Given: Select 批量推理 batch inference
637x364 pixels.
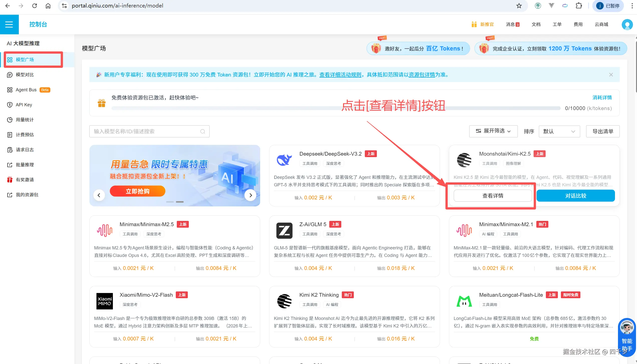Looking at the screenshot, I should point(24,164).
